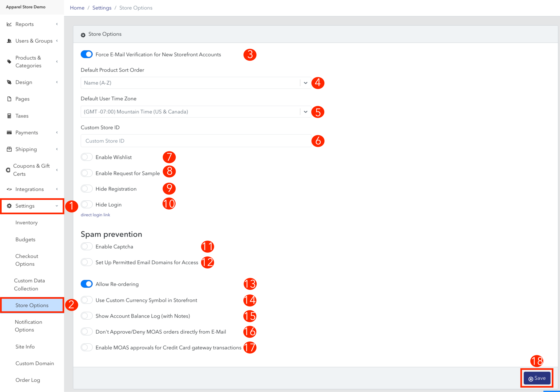560x392 pixels.
Task: Expand the Payments submenu chevron
Action: (57, 132)
